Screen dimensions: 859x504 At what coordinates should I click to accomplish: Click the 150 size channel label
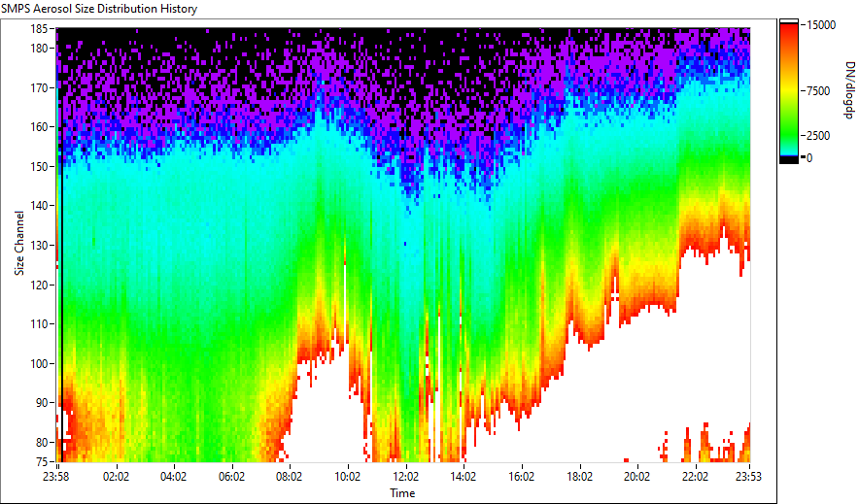pyautogui.click(x=41, y=166)
